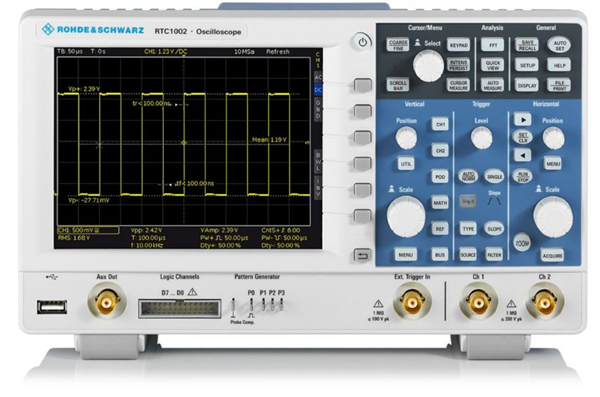Click the SCROLL BAR button
This screenshot has height=397, width=600.
pyautogui.click(x=398, y=85)
